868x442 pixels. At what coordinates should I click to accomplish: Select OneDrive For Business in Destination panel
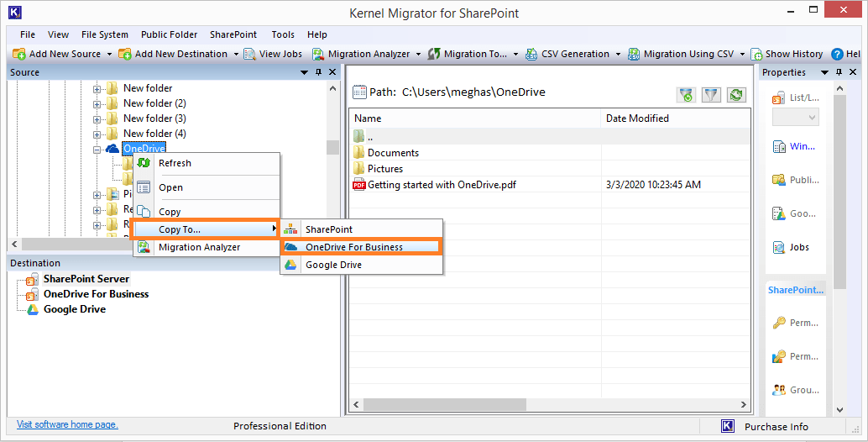click(97, 293)
